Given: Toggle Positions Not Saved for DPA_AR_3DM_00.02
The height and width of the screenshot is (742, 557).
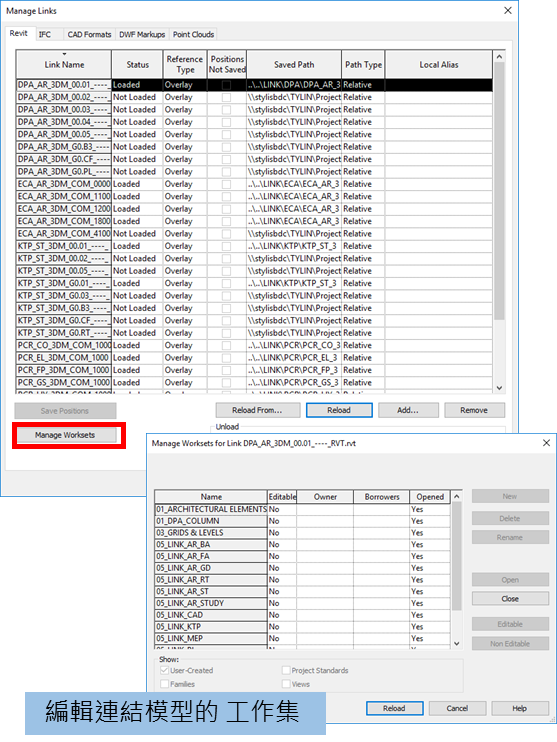Looking at the screenshot, I should pos(227,97).
